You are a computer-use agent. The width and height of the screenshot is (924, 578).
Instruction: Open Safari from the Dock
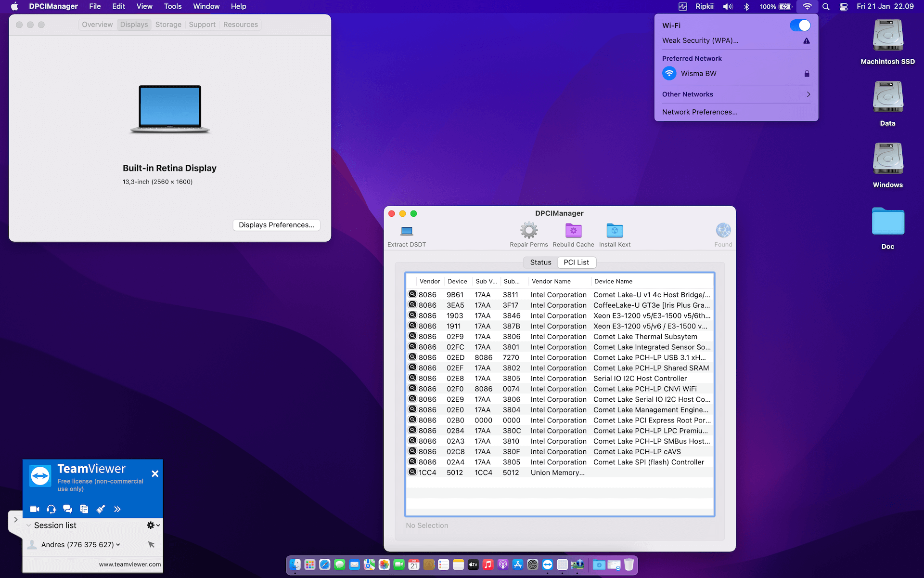pyautogui.click(x=325, y=565)
